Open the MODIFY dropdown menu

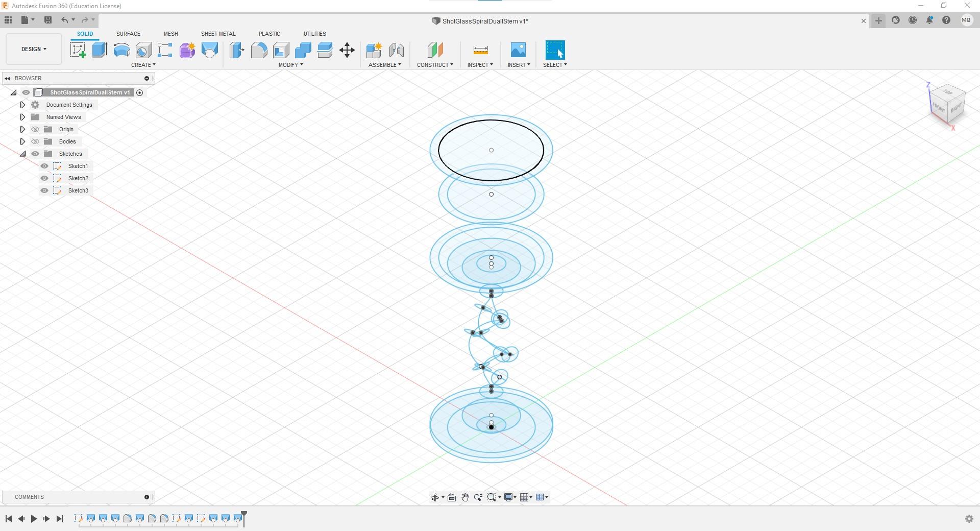(x=291, y=65)
